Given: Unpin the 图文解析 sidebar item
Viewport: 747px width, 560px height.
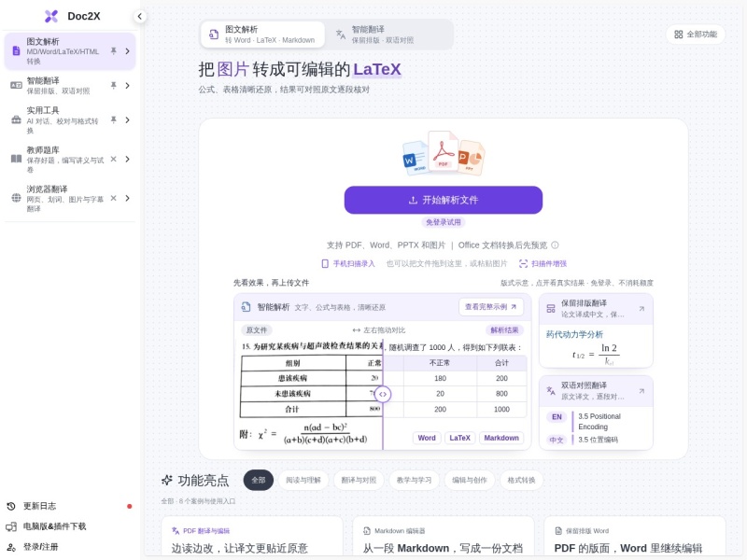Looking at the screenshot, I should [113, 50].
